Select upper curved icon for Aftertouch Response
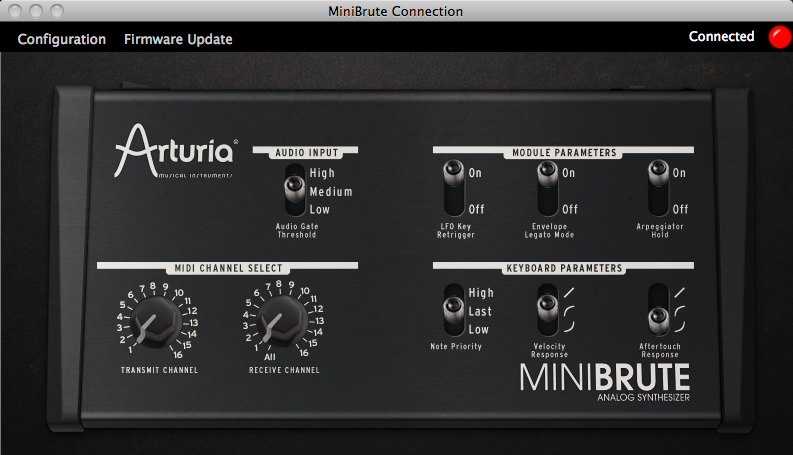The width and height of the screenshot is (793, 455). [680, 311]
